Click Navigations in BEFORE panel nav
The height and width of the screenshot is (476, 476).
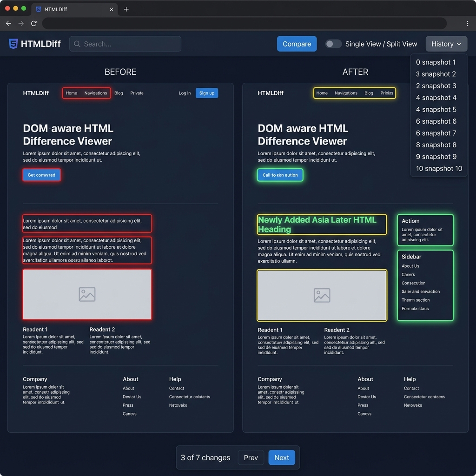point(96,93)
